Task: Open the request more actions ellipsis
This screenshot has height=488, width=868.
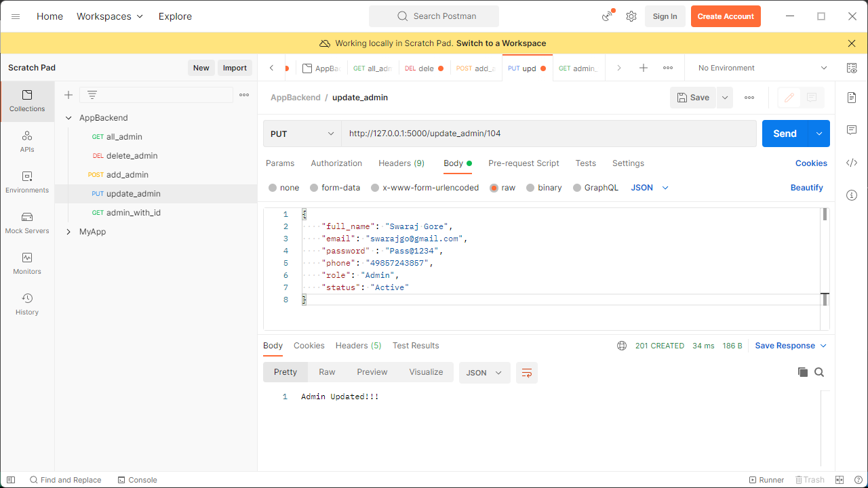Action: click(749, 98)
